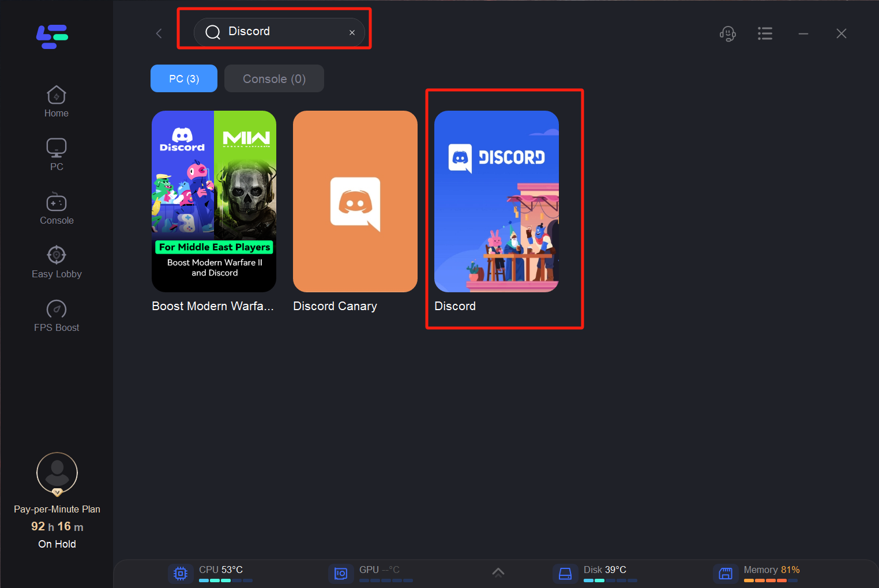Go back using the left chevron arrow
The height and width of the screenshot is (588, 879).
(x=159, y=33)
